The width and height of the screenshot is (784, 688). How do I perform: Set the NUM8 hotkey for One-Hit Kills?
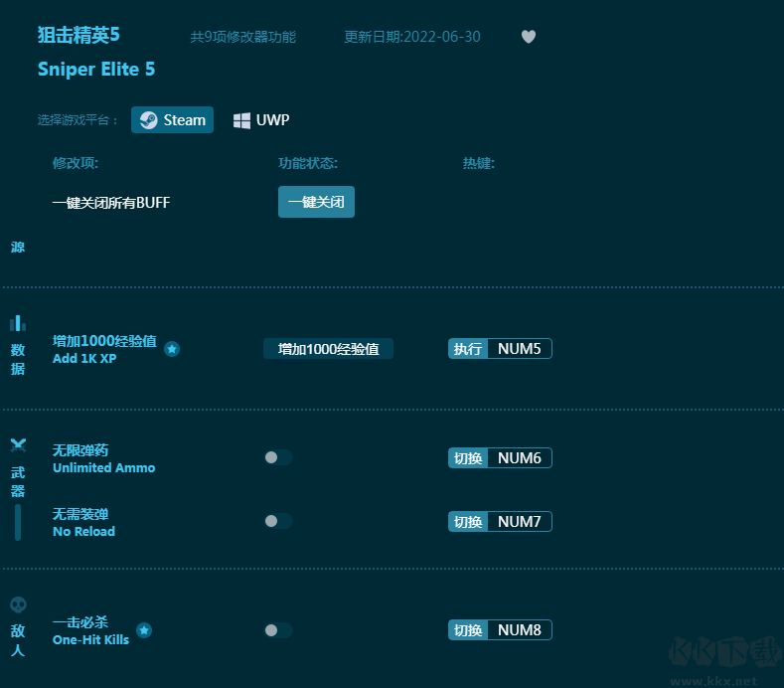click(x=519, y=630)
